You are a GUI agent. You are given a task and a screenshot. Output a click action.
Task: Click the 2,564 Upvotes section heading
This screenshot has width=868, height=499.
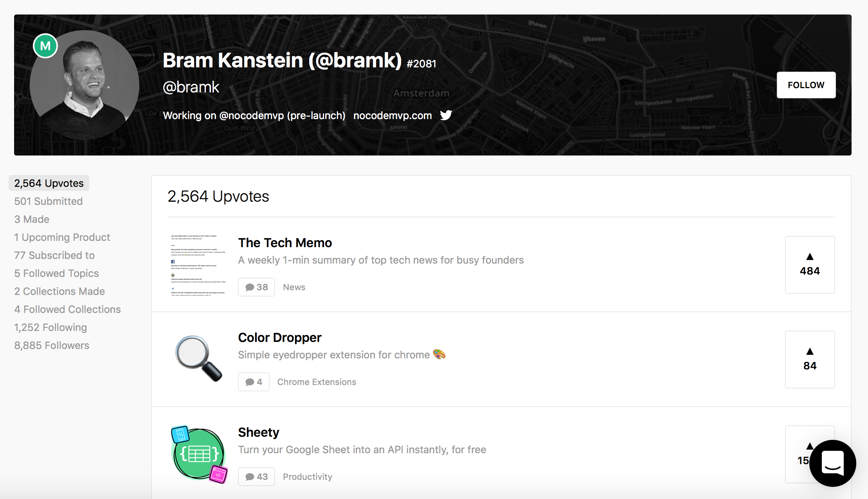[218, 196]
